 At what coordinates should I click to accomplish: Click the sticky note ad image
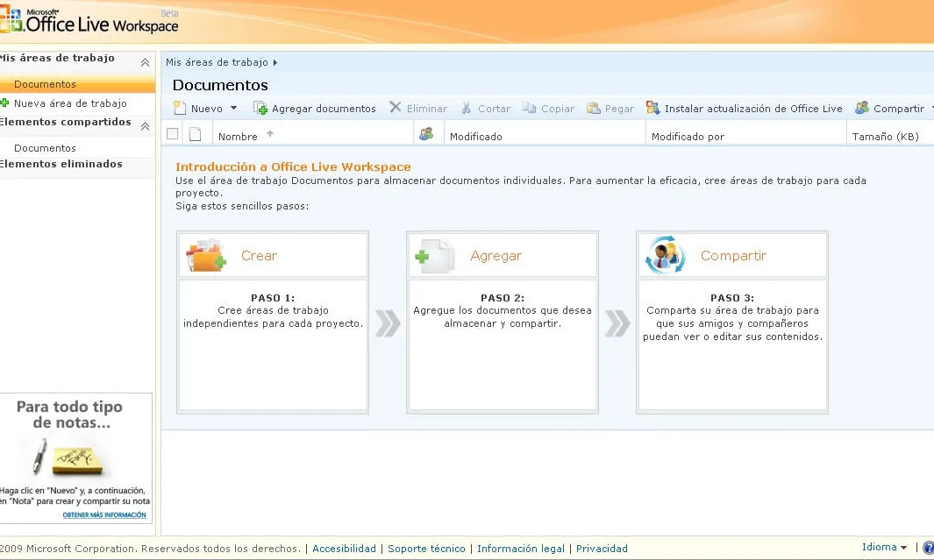click(69, 457)
